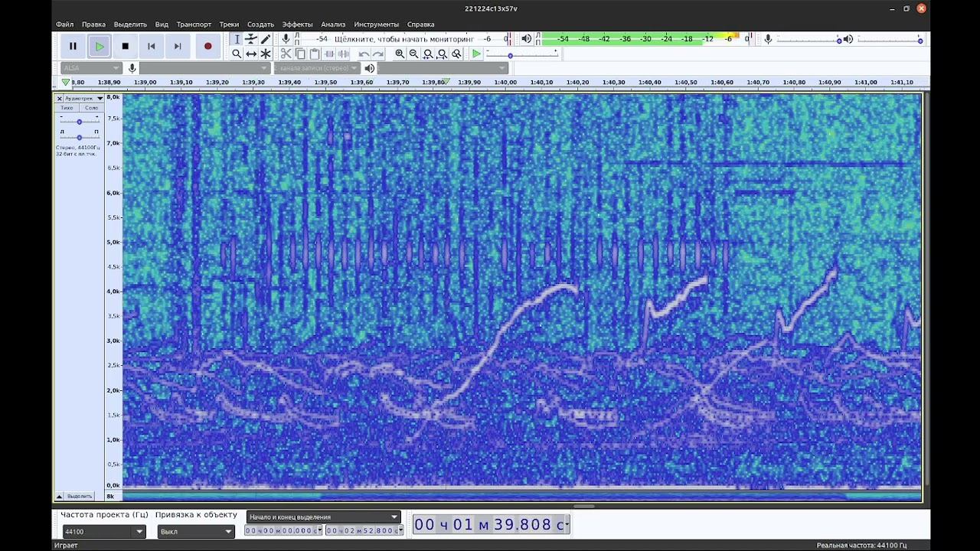This screenshot has width=980, height=551.
Task: Start recording with the red Record button
Action: click(x=207, y=46)
